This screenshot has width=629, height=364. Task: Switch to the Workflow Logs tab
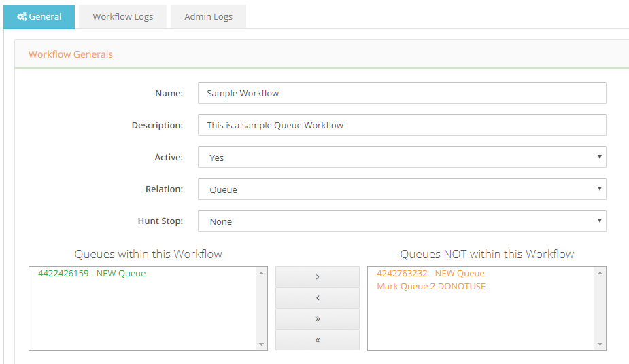tap(122, 17)
